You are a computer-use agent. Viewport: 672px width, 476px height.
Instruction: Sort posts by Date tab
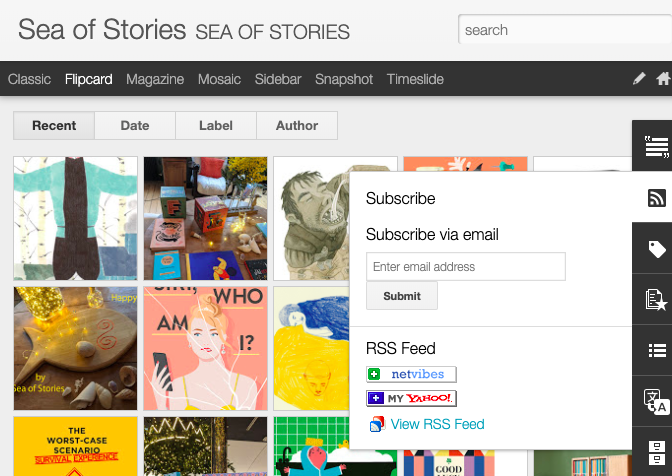135,125
